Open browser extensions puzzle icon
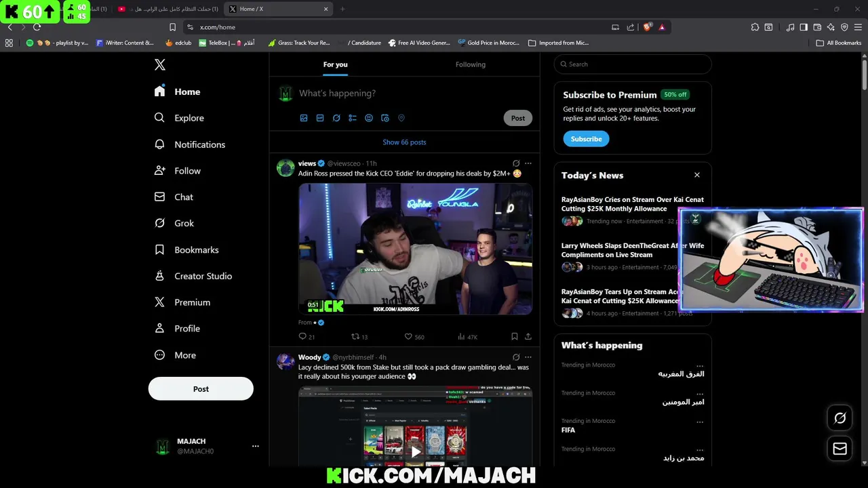 pos(755,27)
